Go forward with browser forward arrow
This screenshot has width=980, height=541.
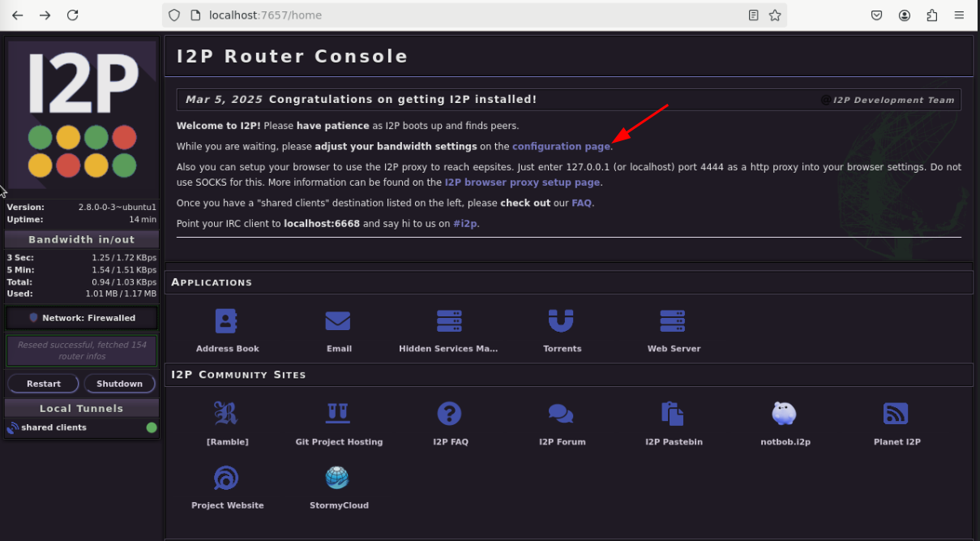pyautogui.click(x=45, y=15)
